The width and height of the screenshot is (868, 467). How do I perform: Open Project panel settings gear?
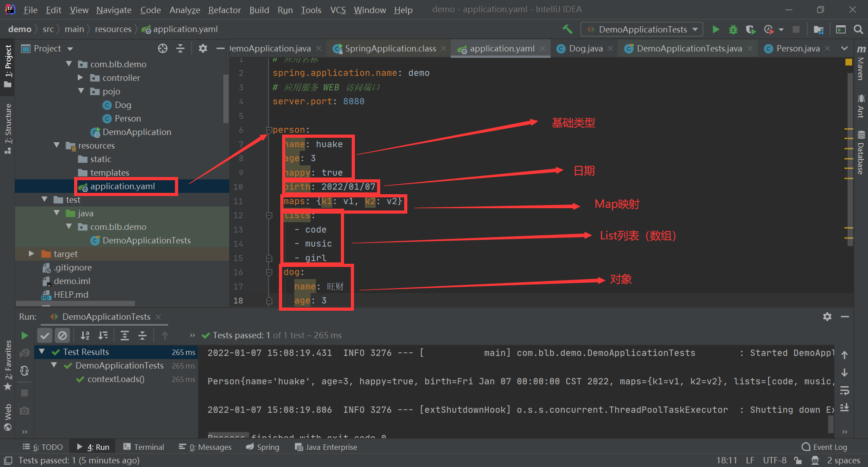pyautogui.click(x=203, y=48)
